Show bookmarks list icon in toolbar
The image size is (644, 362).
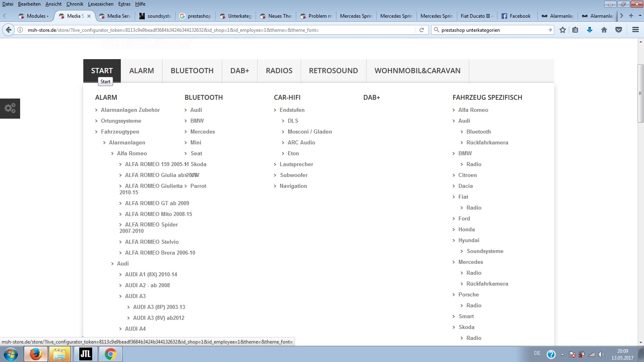[x=575, y=30]
